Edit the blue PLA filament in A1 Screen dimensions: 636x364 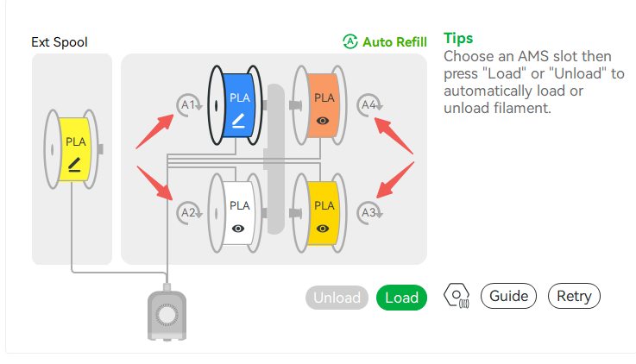pos(238,122)
